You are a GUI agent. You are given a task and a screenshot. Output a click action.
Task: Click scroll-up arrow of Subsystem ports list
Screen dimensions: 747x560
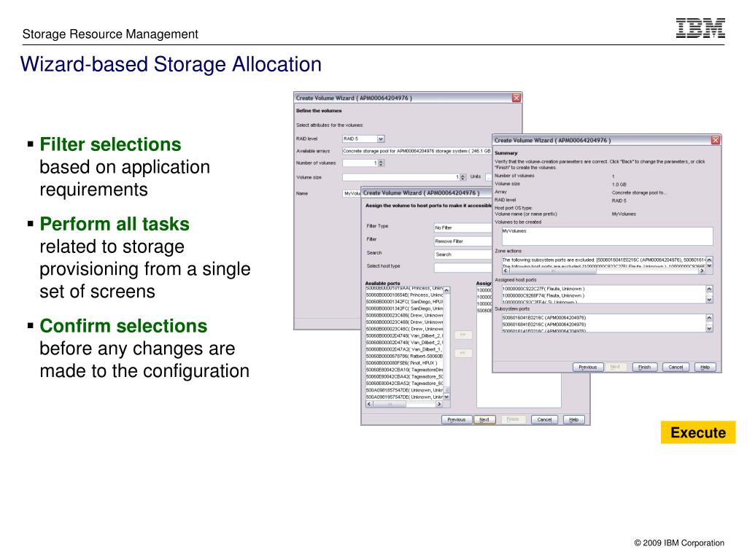[709, 318]
